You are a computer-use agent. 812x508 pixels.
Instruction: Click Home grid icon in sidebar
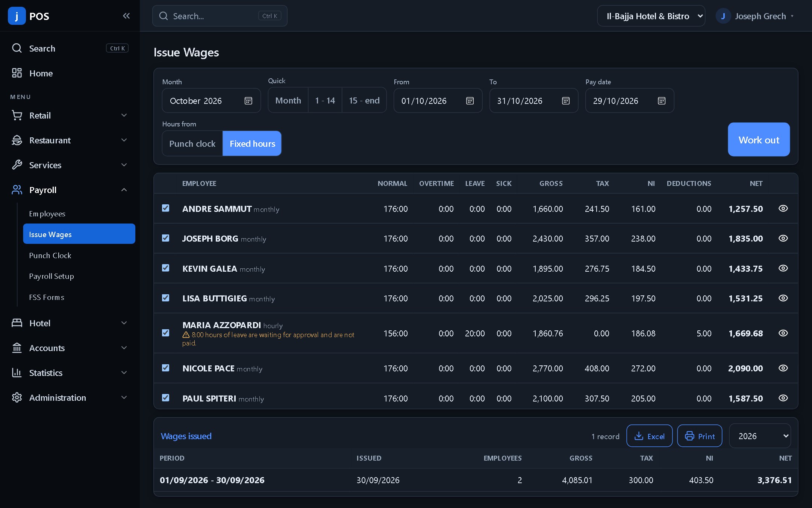tap(17, 73)
